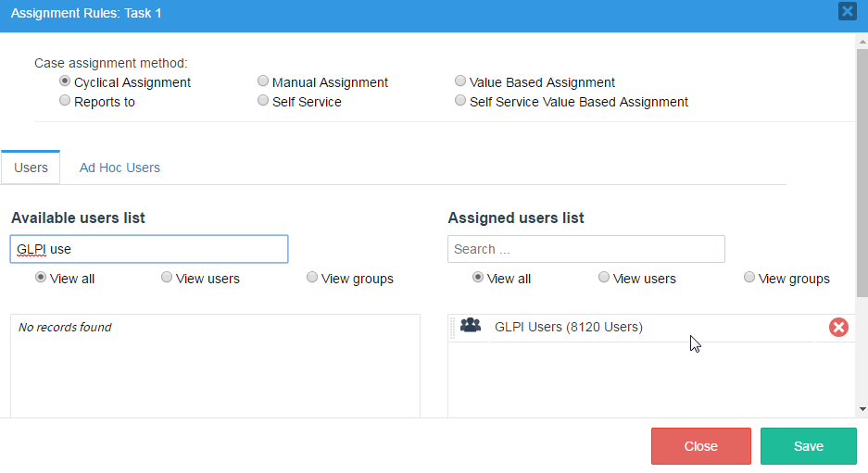Click drag handle of GLPI Users row
The height and width of the screenshot is (473, 868).
click(x=453, y=327)
